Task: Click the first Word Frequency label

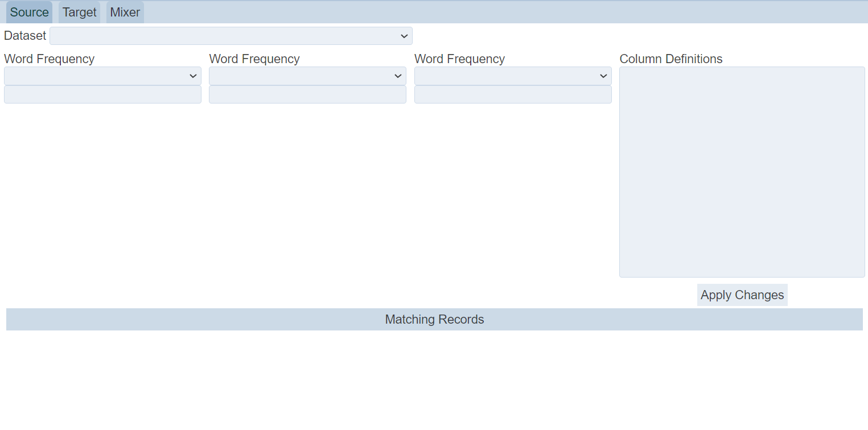Action: (x=49, y=59)
